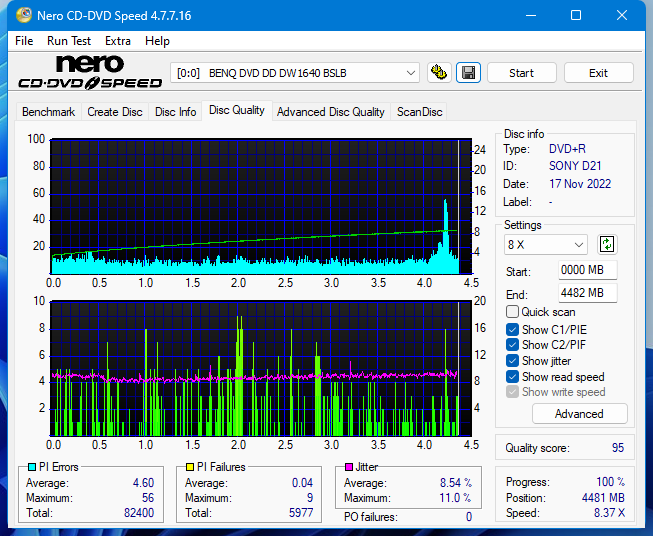653x536 pixels.
Task: Click the Progress value 100 %
Action: pos(611,482)
